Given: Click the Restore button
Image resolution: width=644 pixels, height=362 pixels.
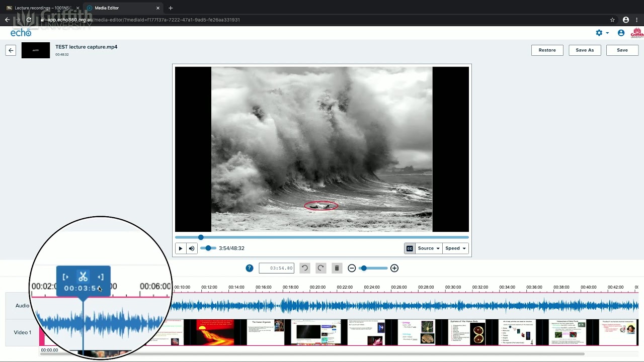Looking at the screenshot, I should (x=547, y=50).
